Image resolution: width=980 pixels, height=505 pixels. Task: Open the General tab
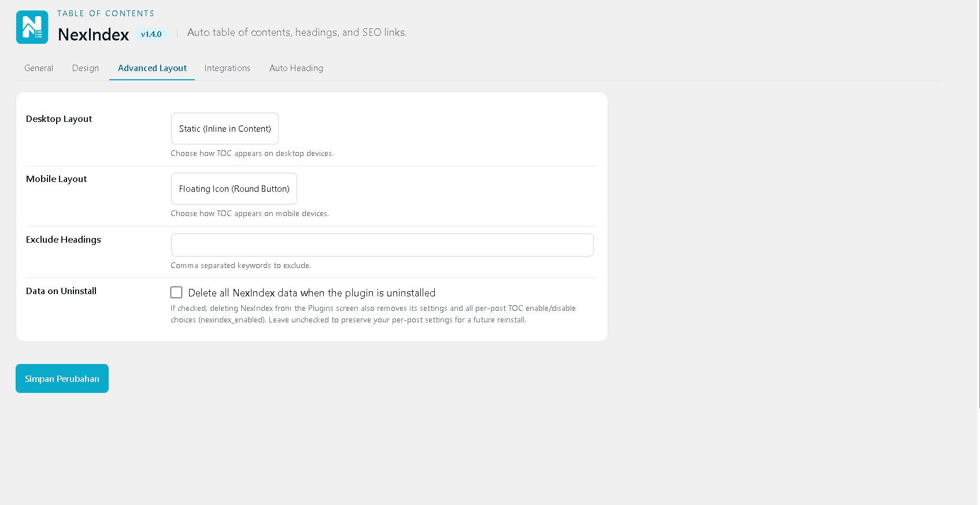pyautogui.click(x=39, y=68)
